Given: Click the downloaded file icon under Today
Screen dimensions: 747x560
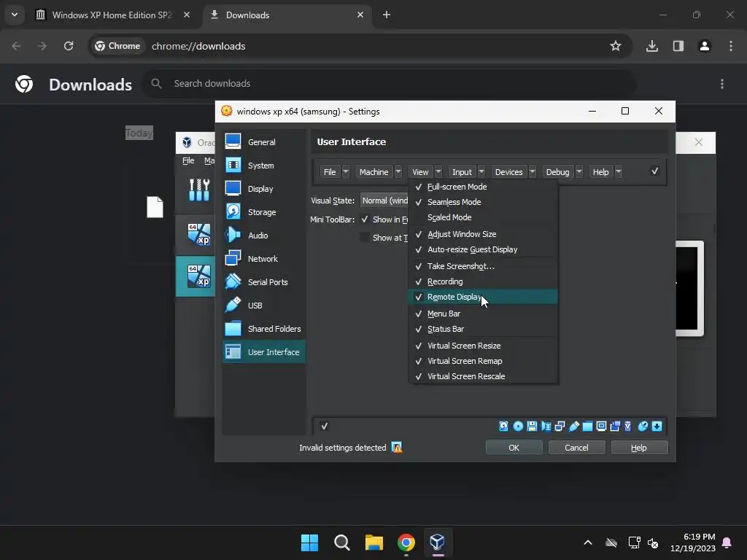Looking at the screenshot, I should point(155,207).
